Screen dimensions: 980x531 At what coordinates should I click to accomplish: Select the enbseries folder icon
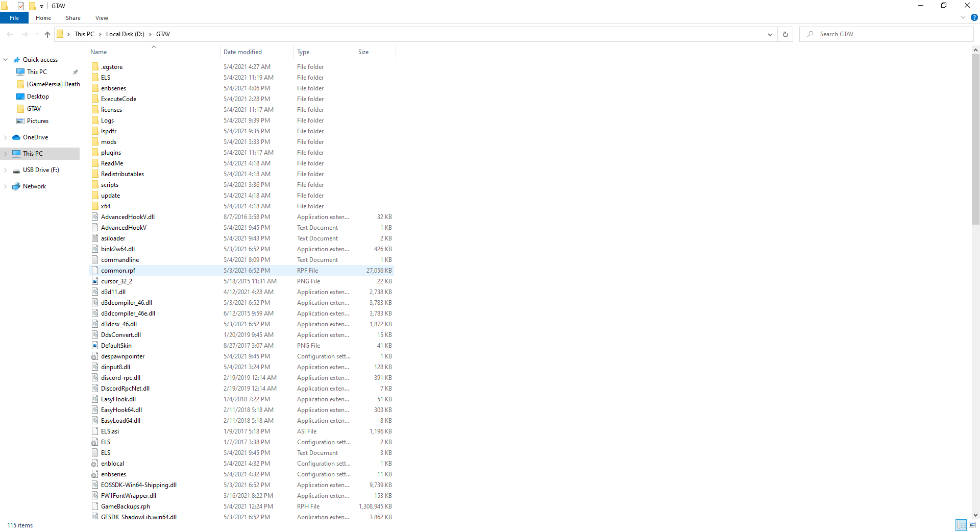[95, 88]
